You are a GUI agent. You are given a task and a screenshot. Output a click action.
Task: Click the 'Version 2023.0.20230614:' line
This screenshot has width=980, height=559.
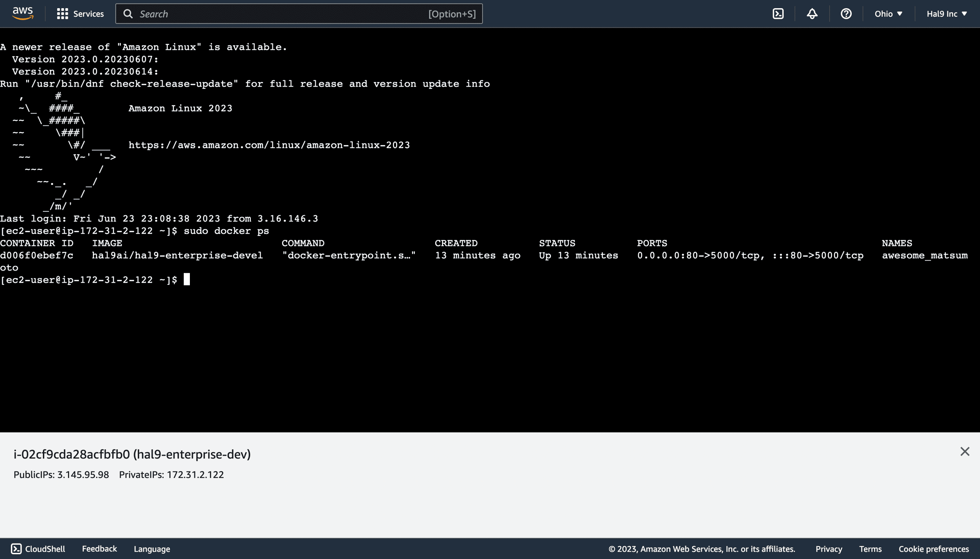85,72
